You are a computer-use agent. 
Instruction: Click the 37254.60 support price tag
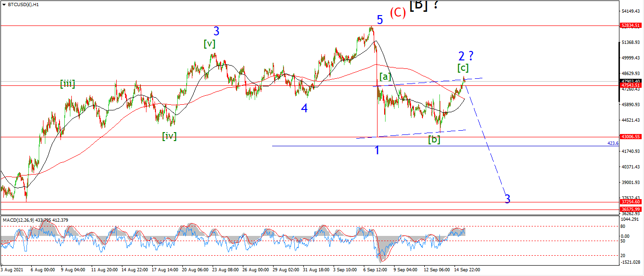click(631, 201)
